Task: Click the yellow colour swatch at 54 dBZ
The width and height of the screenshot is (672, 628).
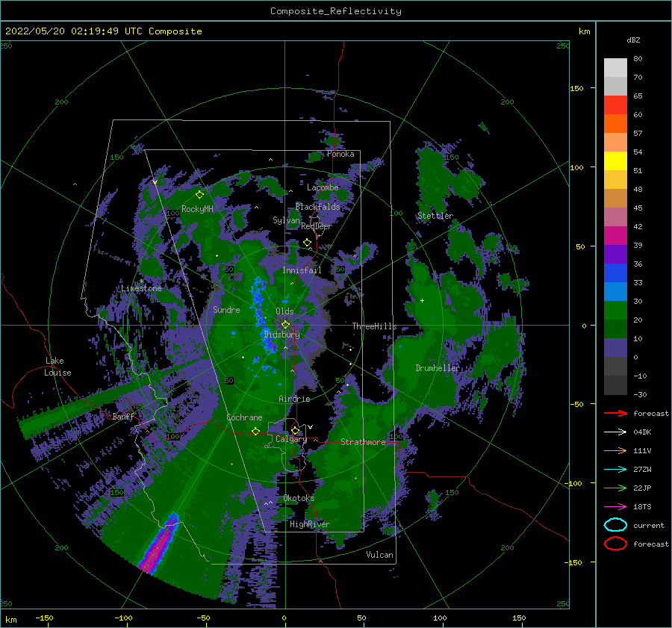Action: pyautogui.click(x=615, y=161)
